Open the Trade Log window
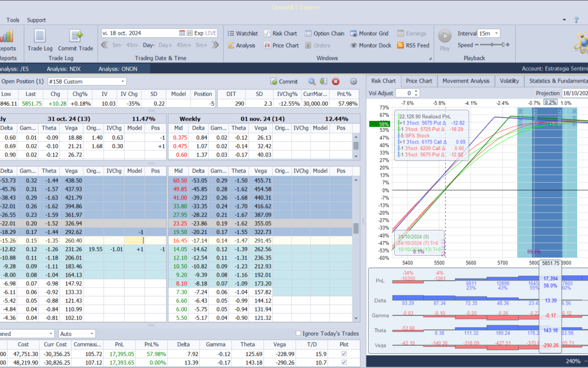Image resolution: width=588 pixels, height=368 pixels. coord(40,40)
